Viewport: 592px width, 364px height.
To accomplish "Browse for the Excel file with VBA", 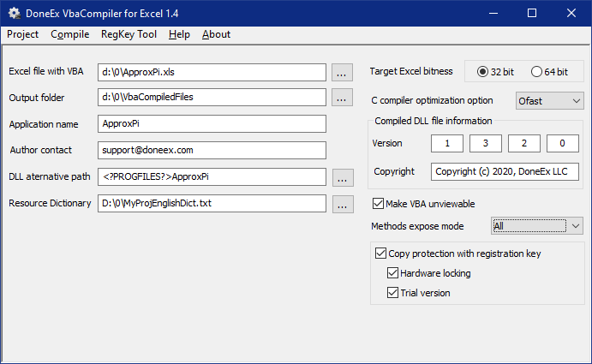I will 342,73.
